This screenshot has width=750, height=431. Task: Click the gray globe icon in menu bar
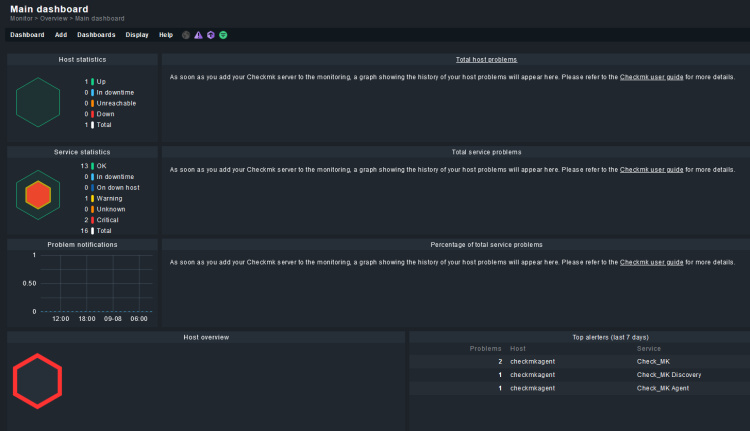(186, 35)
